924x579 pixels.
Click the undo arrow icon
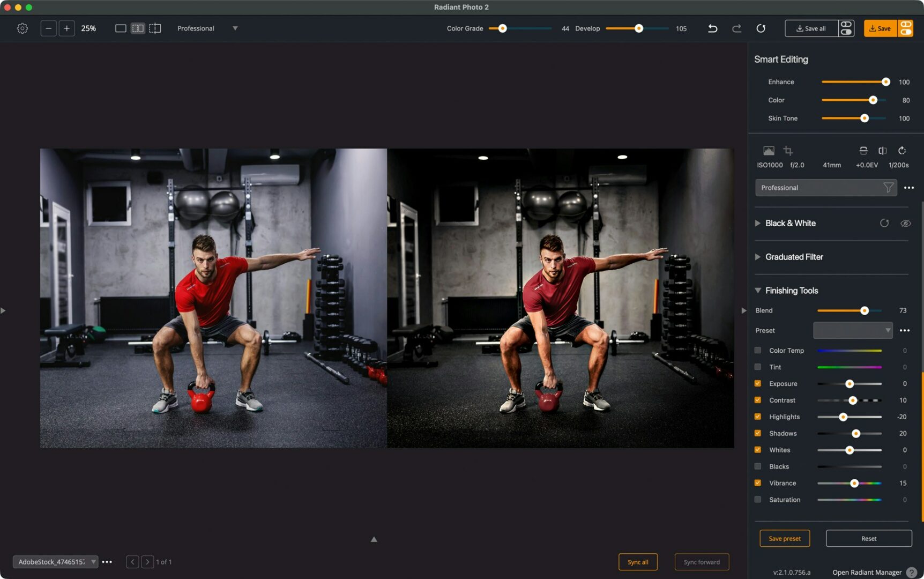(x=712, y=28)
